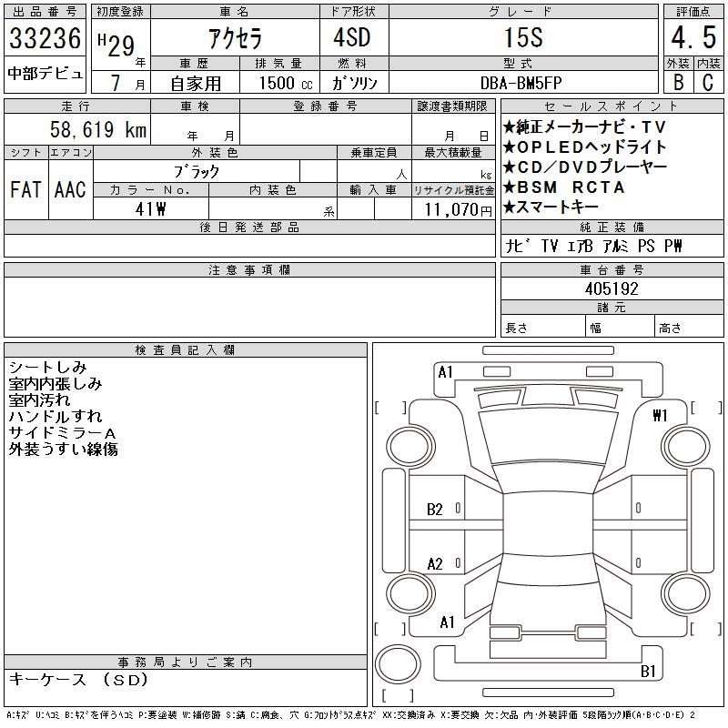728x728 pixels.
Task: Select the car name アクセラ
Action: point(236,38)
